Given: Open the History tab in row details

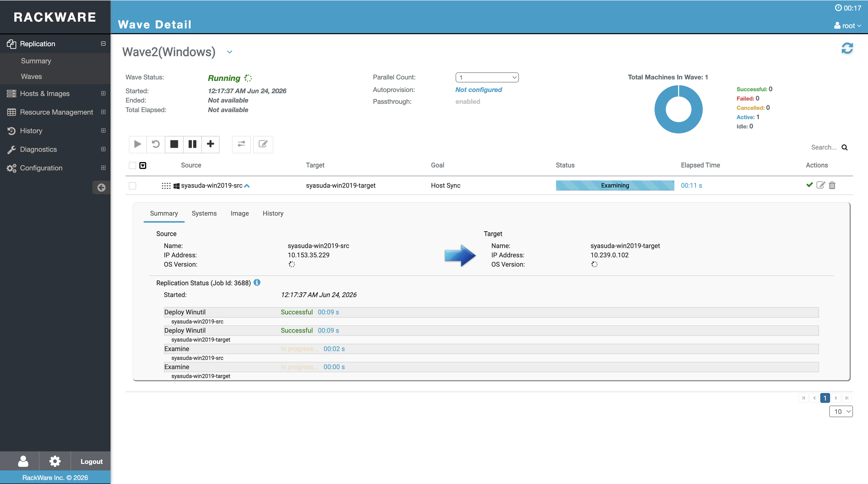Looking at the screenshot, I should [x=273, y=213].
